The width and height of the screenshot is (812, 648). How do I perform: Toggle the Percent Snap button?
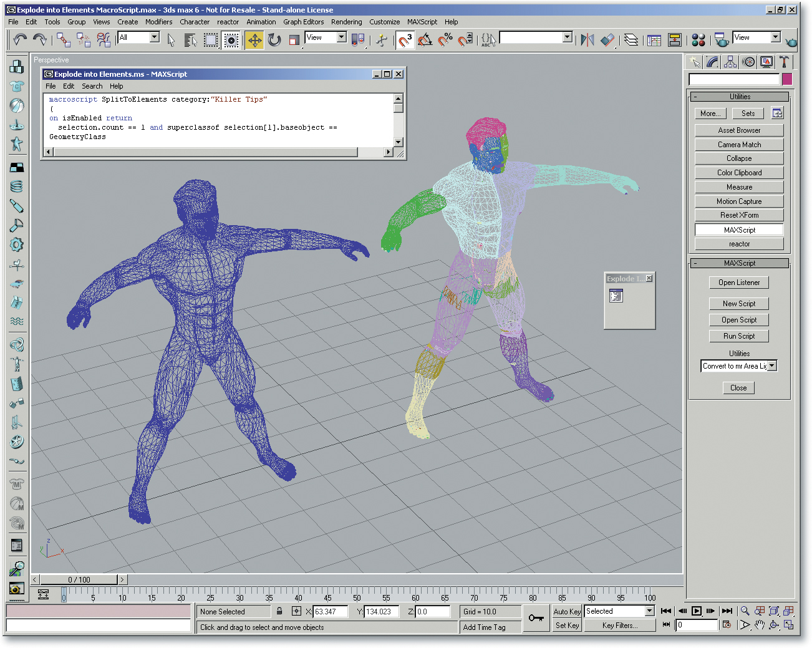[445, 40]
